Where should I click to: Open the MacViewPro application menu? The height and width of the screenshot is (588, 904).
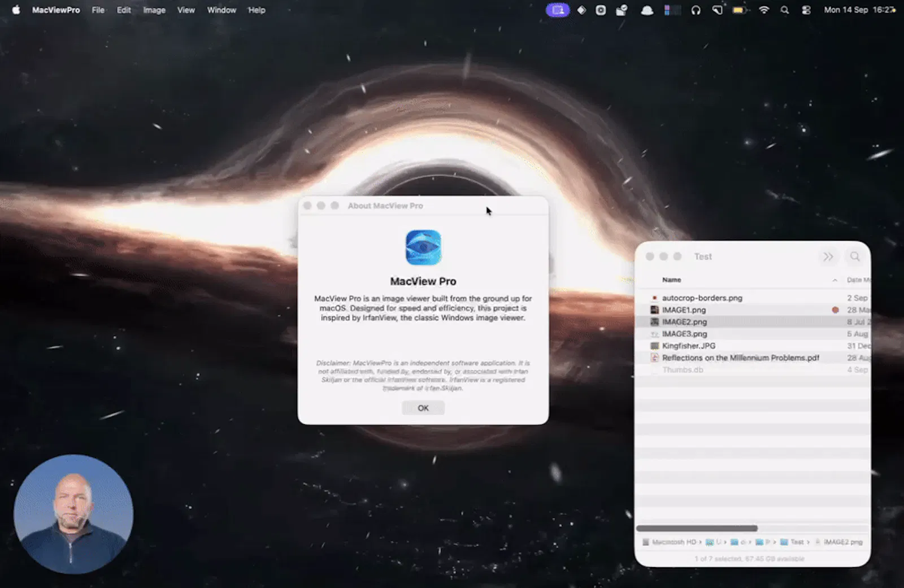[x=56, y=10]
